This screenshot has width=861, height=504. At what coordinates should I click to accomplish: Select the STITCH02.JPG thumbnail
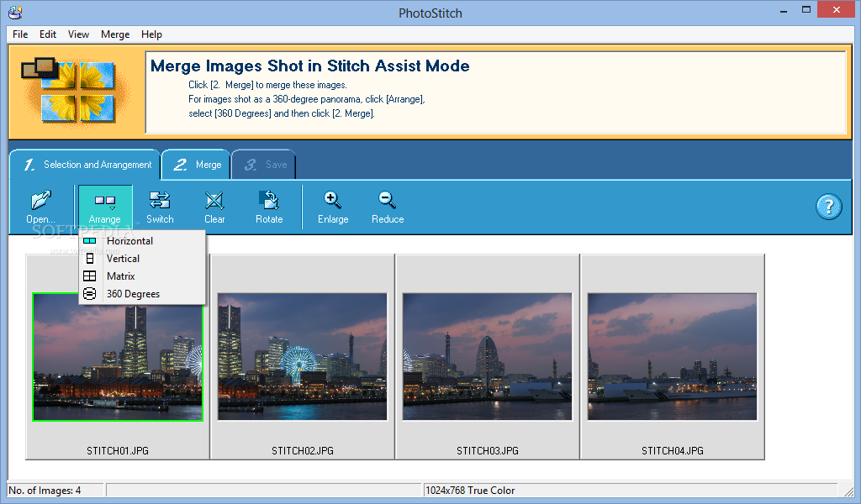pos(303,357)
